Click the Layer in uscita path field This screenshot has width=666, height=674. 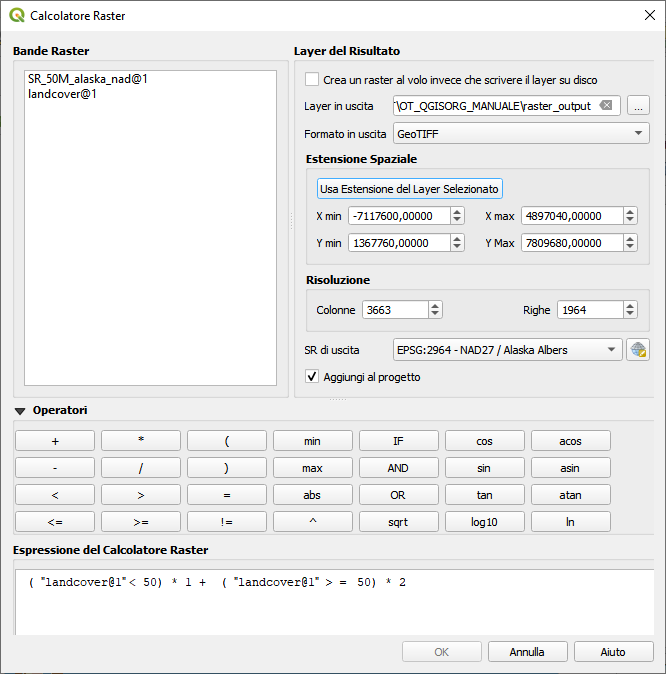506,106
